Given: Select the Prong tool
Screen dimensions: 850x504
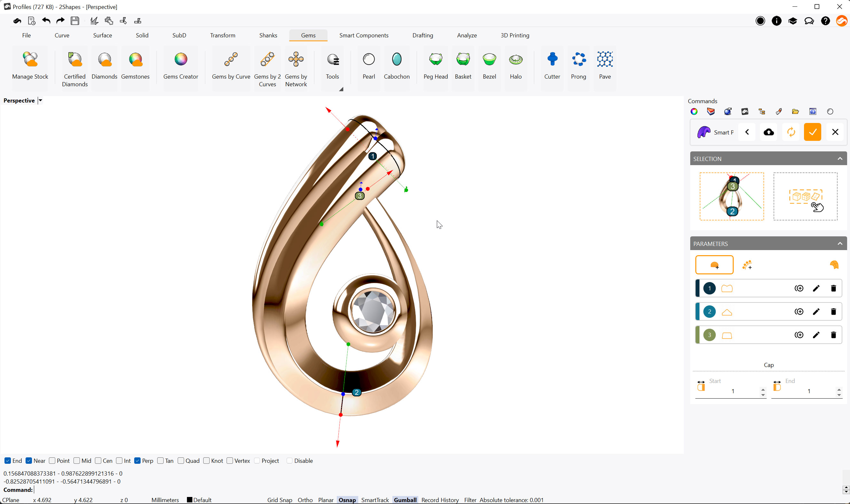Looking at the screenshot, I should click(x=578, y=66).
